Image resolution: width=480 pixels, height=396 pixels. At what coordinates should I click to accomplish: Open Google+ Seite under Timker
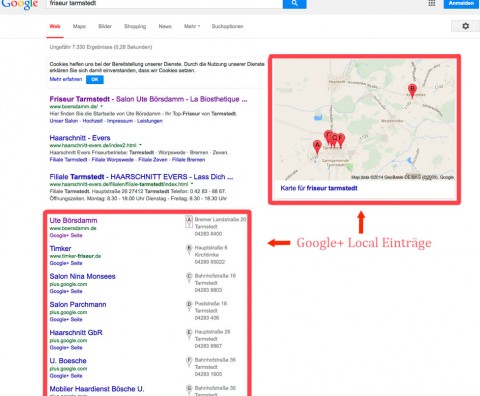pos(66,263)
